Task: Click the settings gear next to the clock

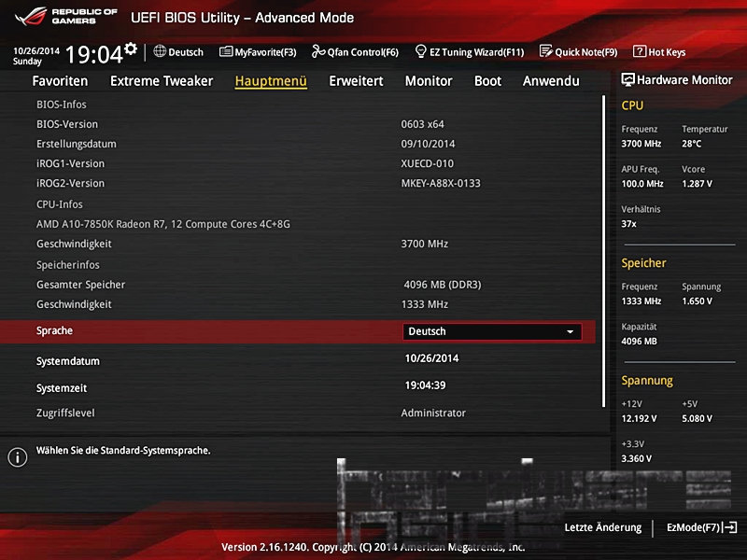Action: (130, 49)
